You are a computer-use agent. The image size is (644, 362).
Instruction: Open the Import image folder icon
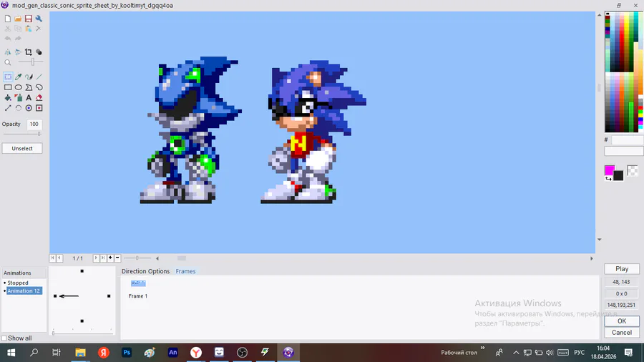pos(18,19)
